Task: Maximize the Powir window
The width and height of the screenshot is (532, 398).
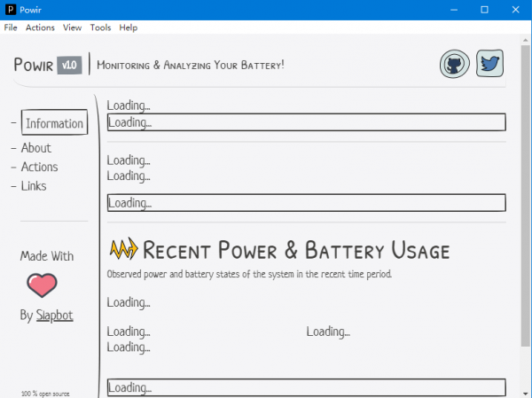Action: click(x=484, y=9)
